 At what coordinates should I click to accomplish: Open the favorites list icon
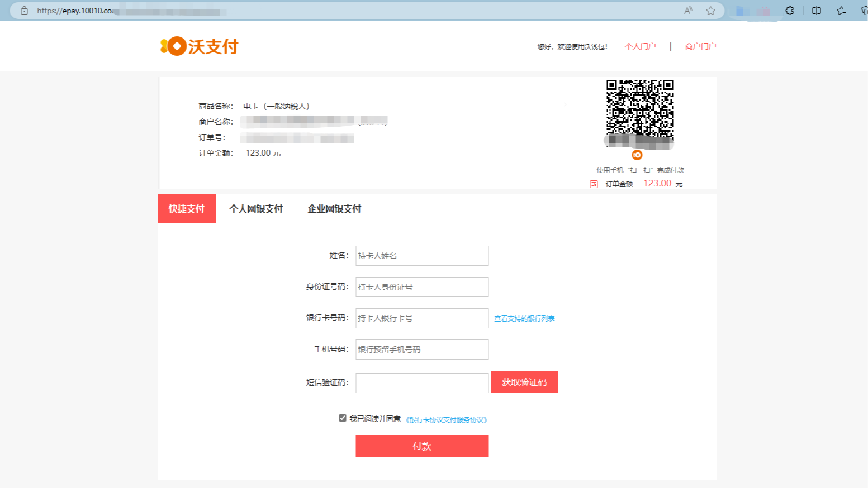842,11
